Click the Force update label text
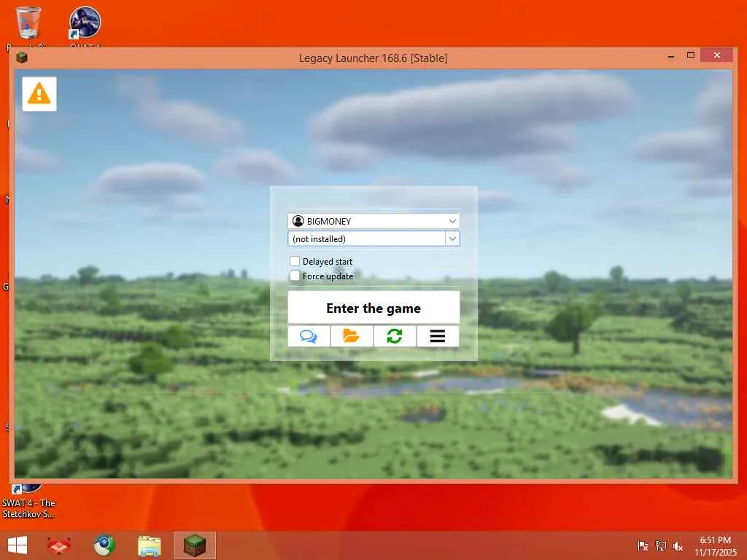The height and width of the screenshot is (560, 747). tap(328, 276)
